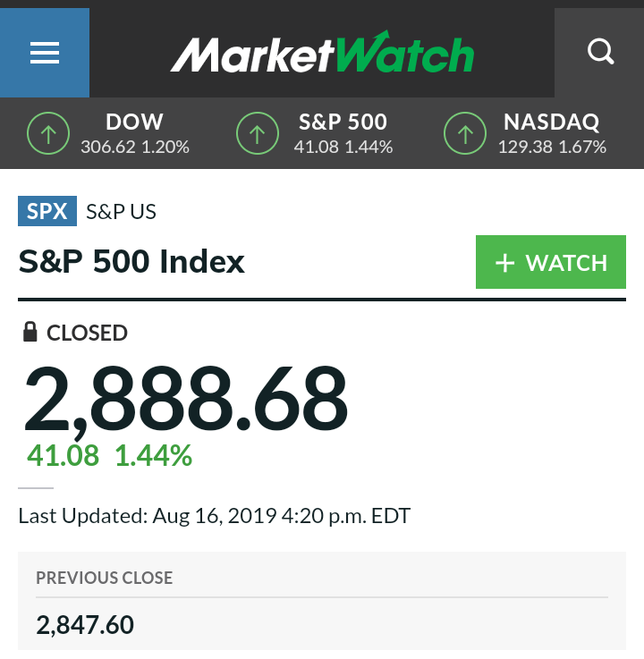Click the DOW green up-arrow icon
Viewport: 644px width, 659px height.
(48, 134)
